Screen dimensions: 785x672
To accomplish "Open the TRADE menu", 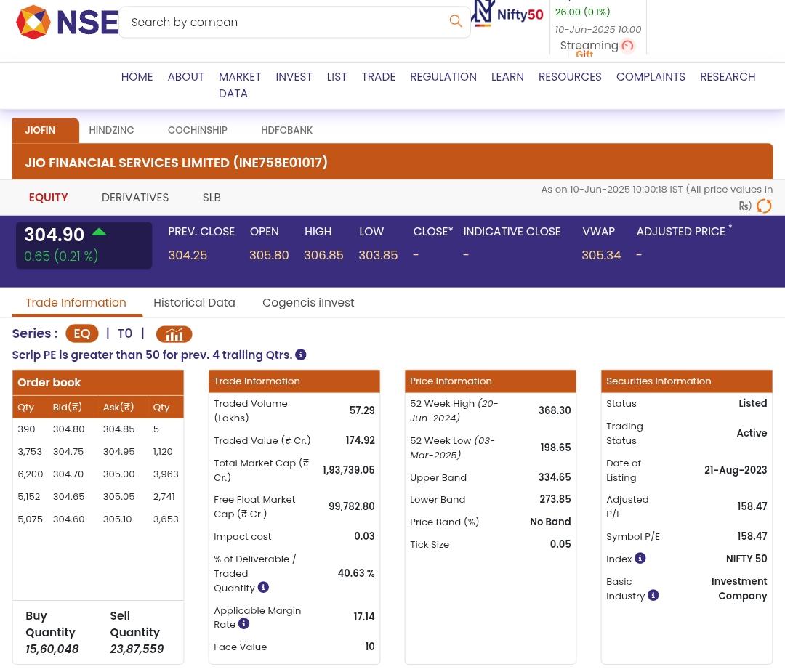I will point(379,76).
